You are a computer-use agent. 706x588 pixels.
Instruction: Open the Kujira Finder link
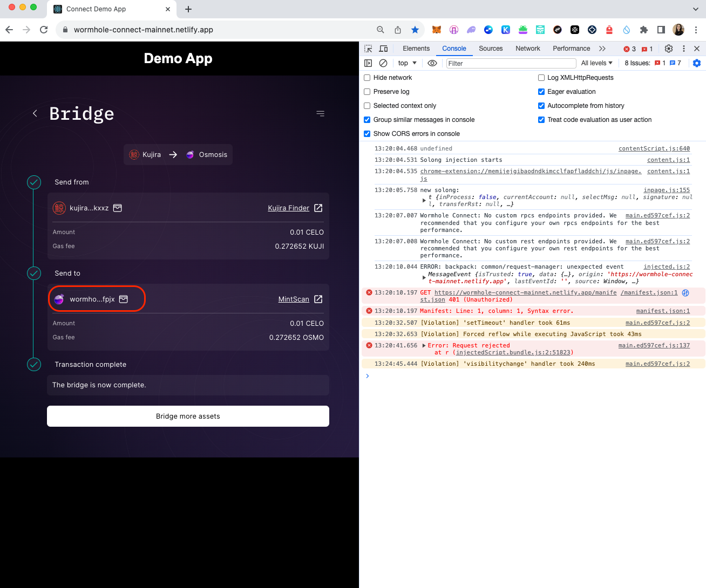point(289,208)
